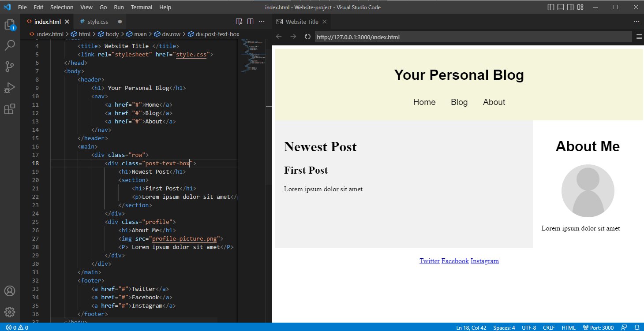Open the editor More Actions menu

(262, 21)
